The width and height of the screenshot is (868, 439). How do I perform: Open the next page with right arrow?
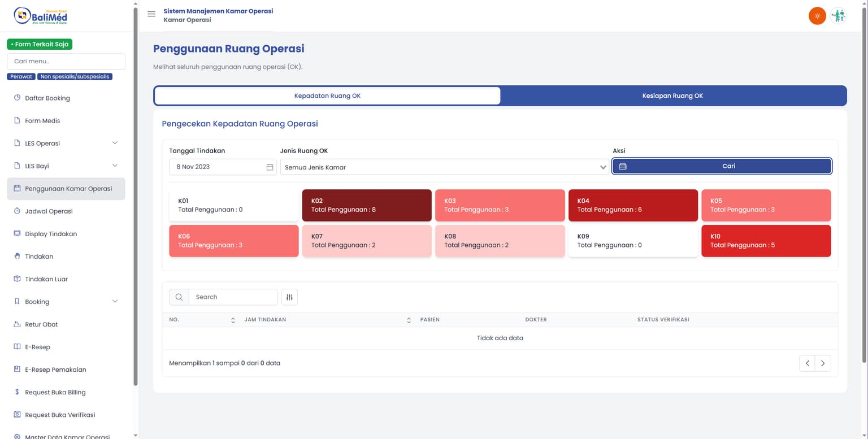click(823, 363)
